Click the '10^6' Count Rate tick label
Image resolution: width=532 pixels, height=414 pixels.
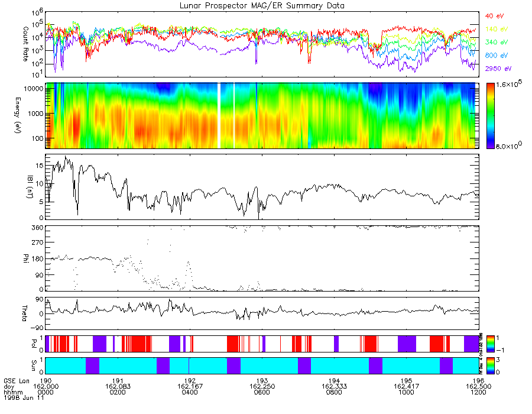tap(38, 12)
